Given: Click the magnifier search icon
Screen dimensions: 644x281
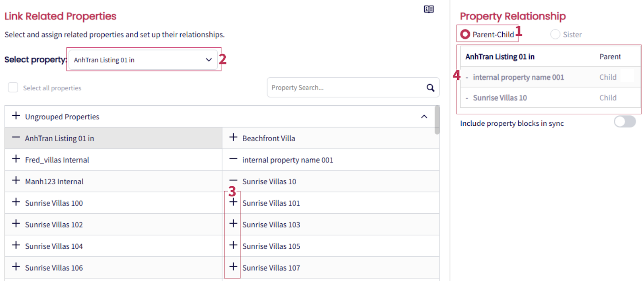Looking at the screenshot, I should click(430, 88).
